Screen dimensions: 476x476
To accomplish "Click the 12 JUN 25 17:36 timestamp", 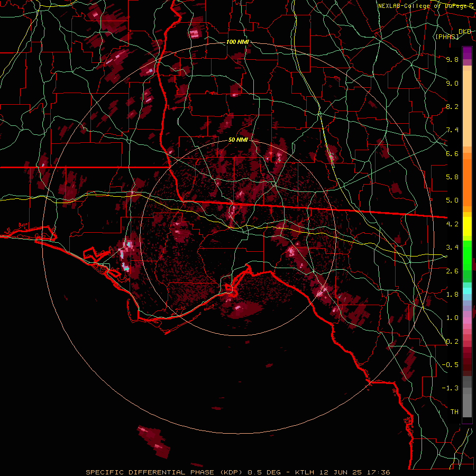I will coord(354,472).
